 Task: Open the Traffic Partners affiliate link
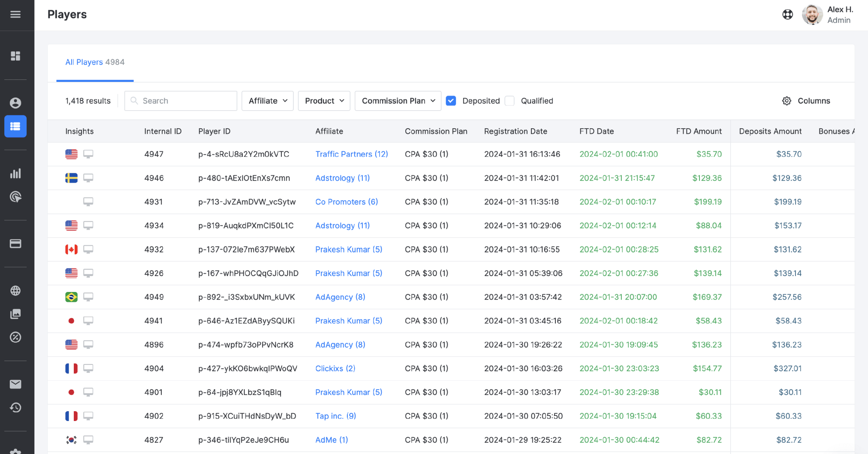(x=351, y=154)
